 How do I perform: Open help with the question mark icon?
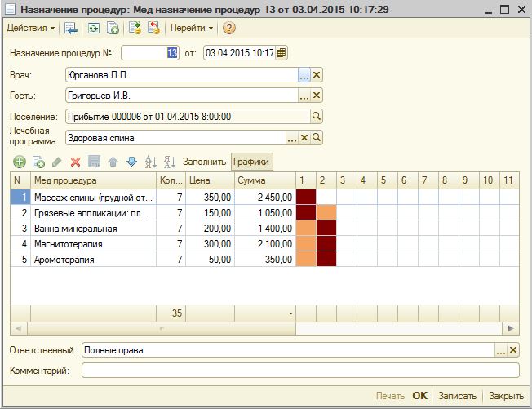pos(229,29)
